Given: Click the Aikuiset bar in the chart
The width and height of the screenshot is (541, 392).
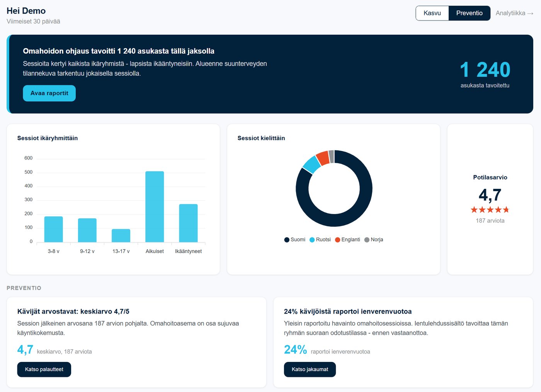Looking at the screenshot, I should pyautogui.click(x=155, y=207).
